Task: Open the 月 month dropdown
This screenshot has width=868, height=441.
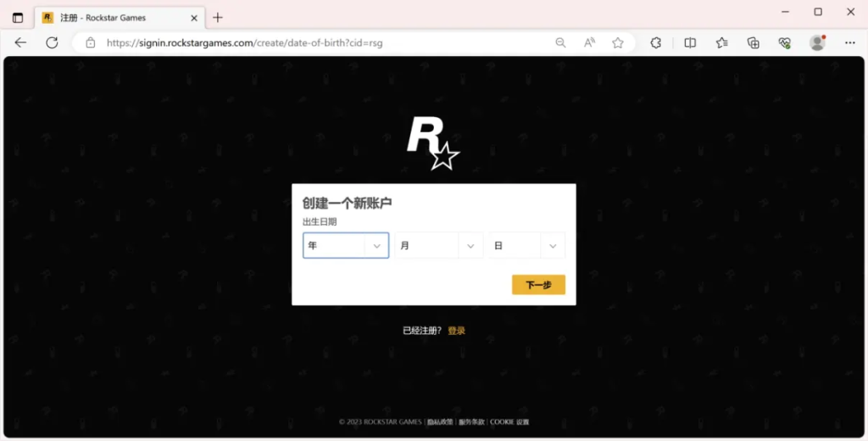Action: (x=439, y=245)
